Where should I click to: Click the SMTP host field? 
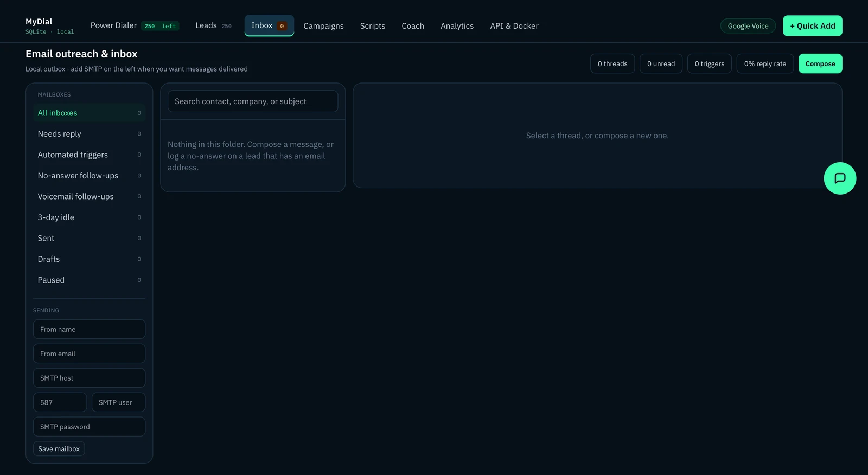tap(90, 378)
